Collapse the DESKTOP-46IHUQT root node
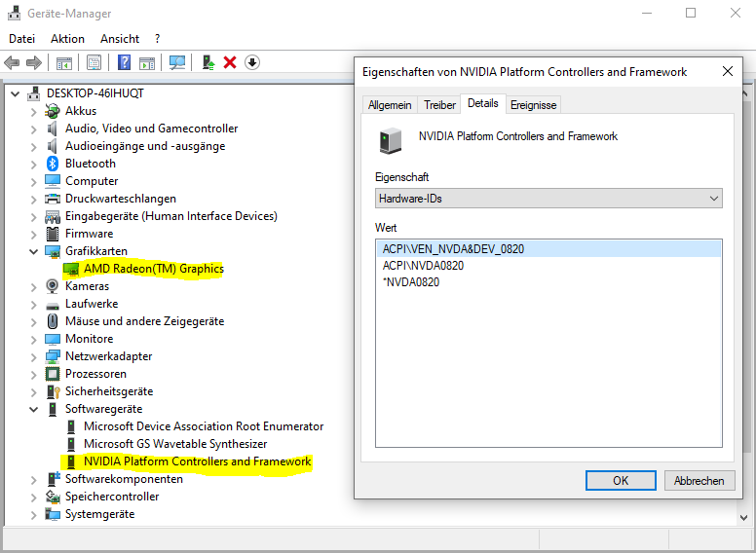 point(16,93)
